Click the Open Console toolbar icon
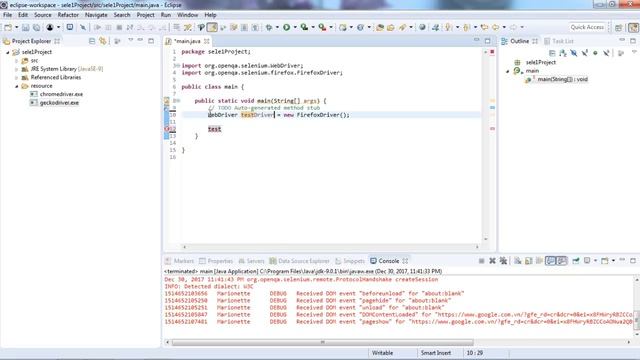The height and width of the screenshot is (360, 640). click(70, 27)
